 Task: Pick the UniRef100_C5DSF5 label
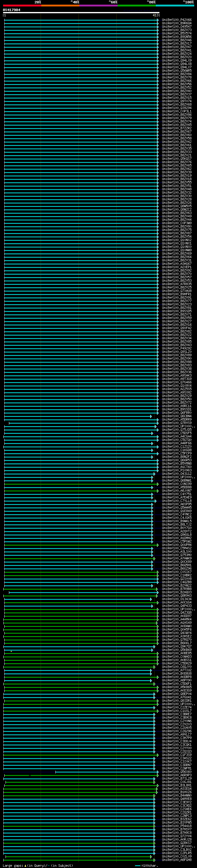pyautogui.click(x=176, y=433)
